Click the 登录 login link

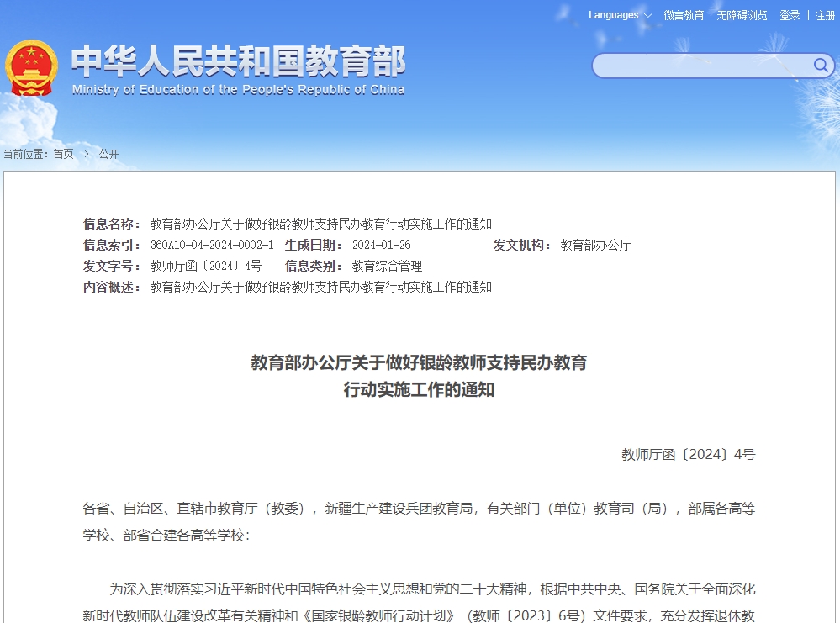[790, 15]
